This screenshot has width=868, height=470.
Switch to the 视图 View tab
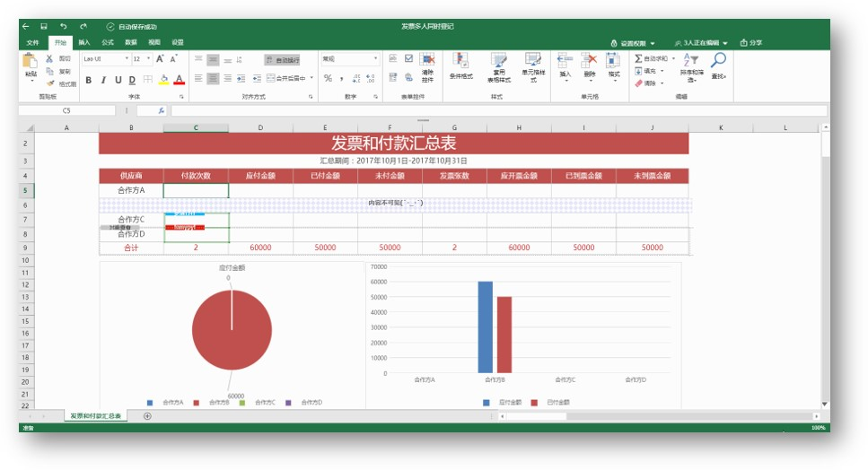153,42
